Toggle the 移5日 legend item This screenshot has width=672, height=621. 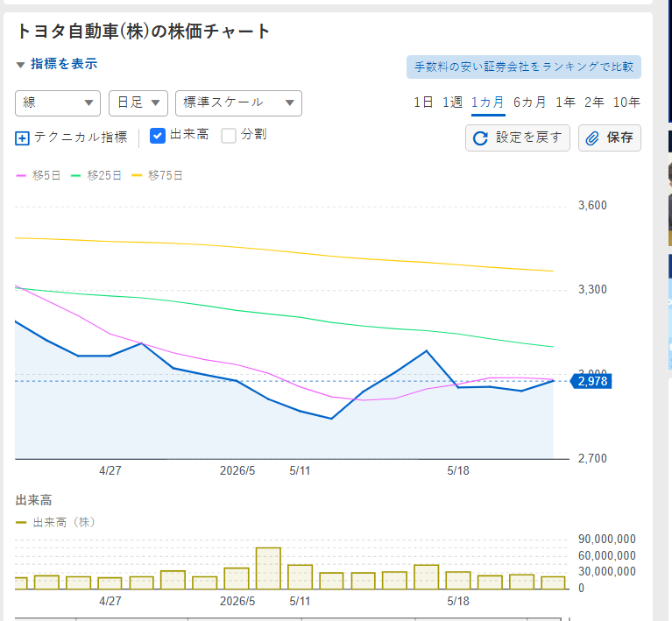pyautogui.click(x=39, y=176)
